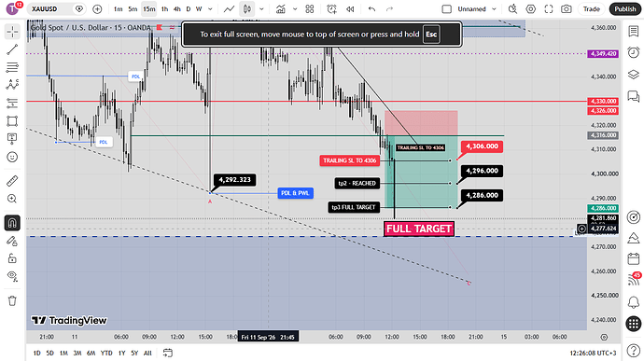Open the chats panel

634,96
